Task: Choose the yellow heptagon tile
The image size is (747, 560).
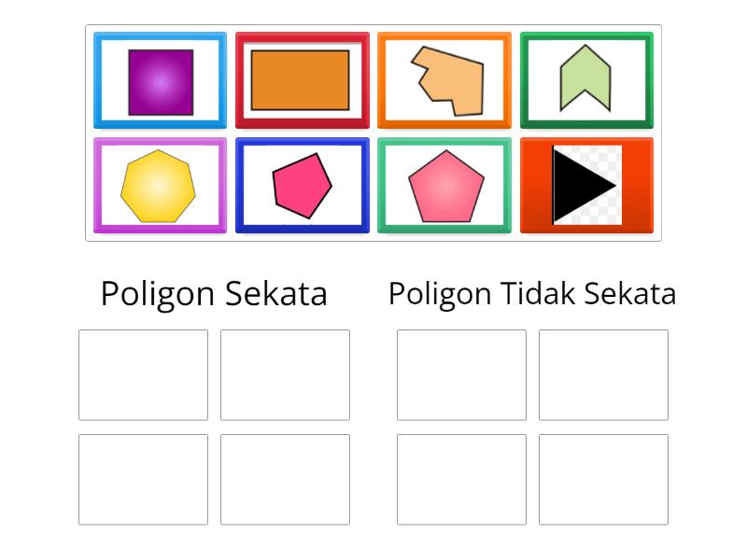Action: [x=159, y=186]
